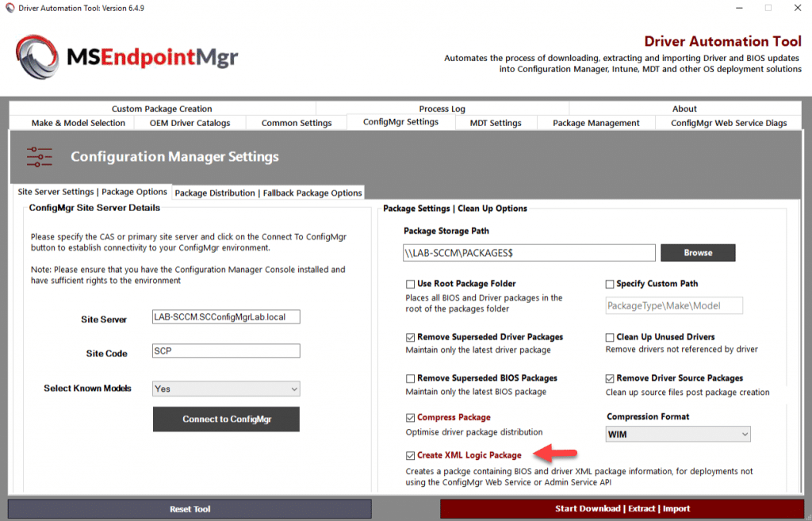The height and width of the screenshot is (521, 812).
Task: Click Browse for package storage path
Action: [x=698, y=253]
